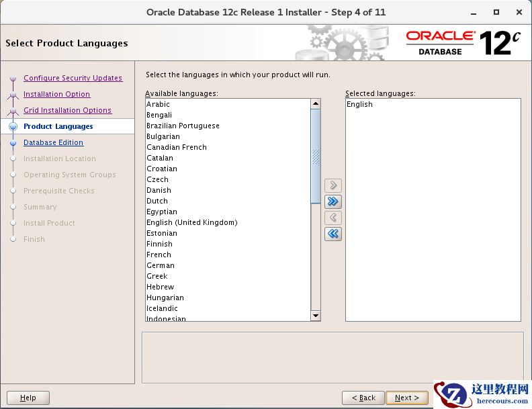Maximize the installer window

[x=496, y=12]
